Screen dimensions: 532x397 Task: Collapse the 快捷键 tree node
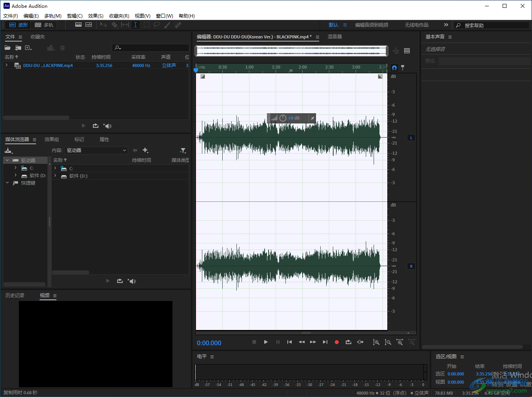(7, 183)
